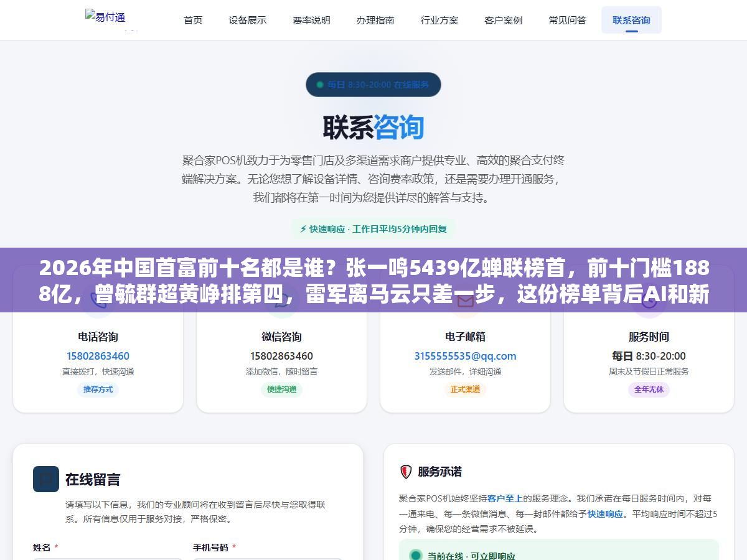Image resolution: width=747 pixels, height=560 pixels.
Task: Click the 在线留言 heading
Action: point(93,479)
